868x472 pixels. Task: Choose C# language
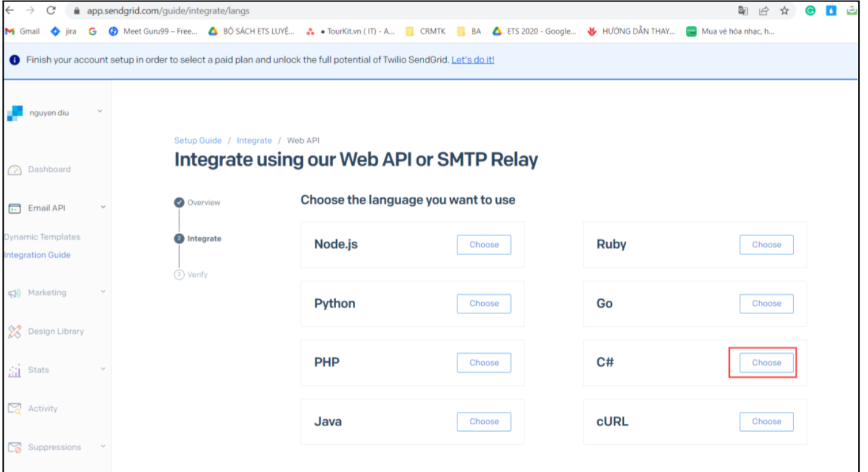pos(766,363)
